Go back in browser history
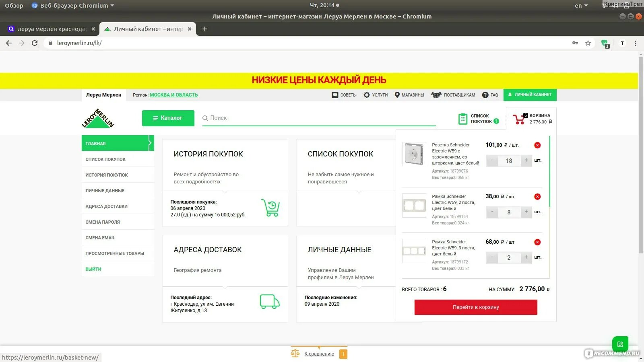This screenshot has width=644, height=362. 9,43
